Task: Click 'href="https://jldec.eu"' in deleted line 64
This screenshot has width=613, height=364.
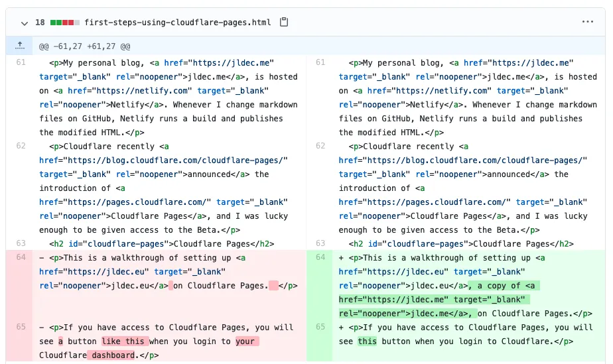Action: click(94, 272)
